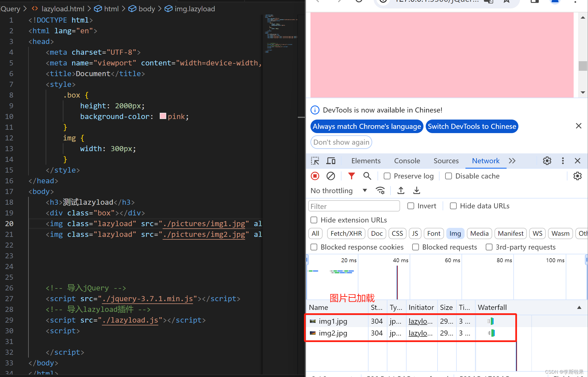This screenshot has height=377, width=588.
Task: Click the record network log icon
Action: coord(315,176)
